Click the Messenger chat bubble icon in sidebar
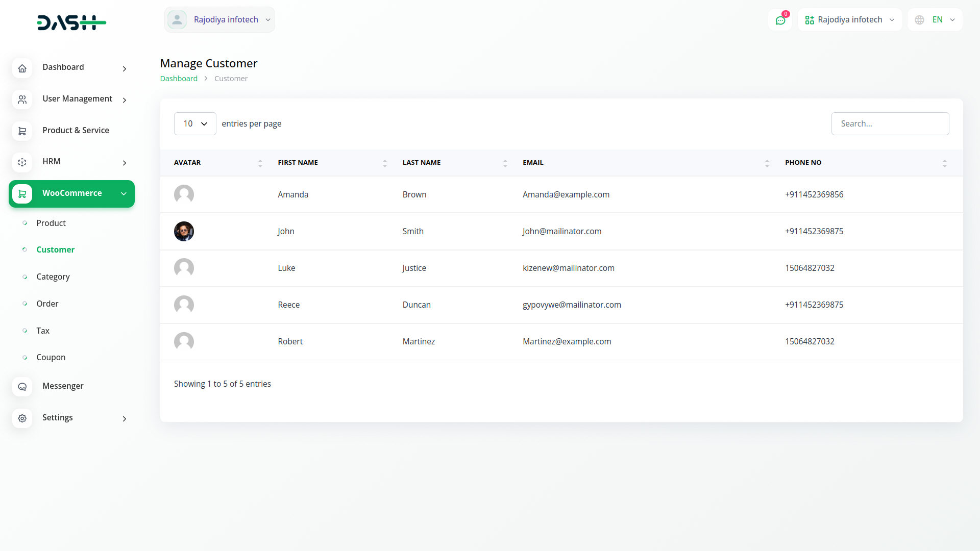Image resolution: width=980 pixels, height=551 pixels. point(22,387)
